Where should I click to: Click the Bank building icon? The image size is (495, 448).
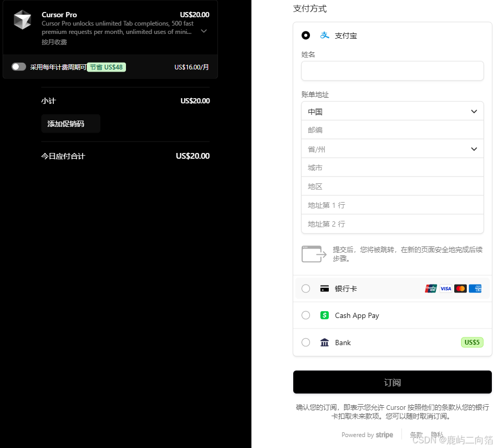[325, 343]
